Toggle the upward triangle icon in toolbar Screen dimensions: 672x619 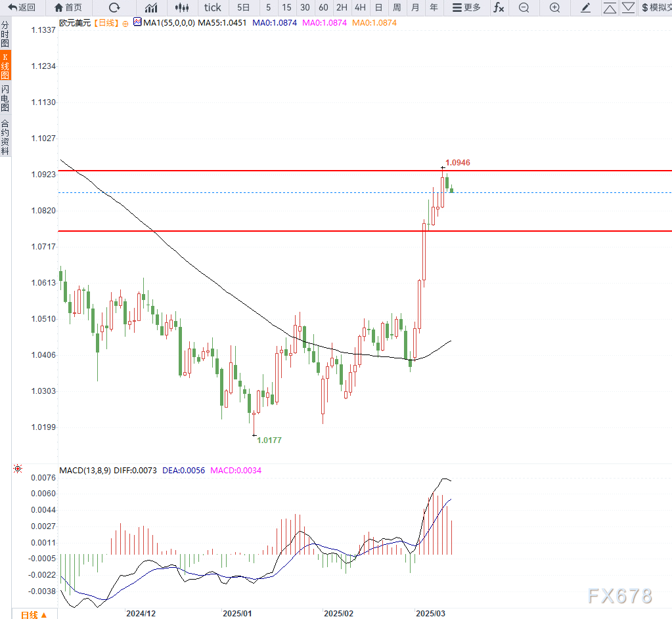(x=610, y=7)
